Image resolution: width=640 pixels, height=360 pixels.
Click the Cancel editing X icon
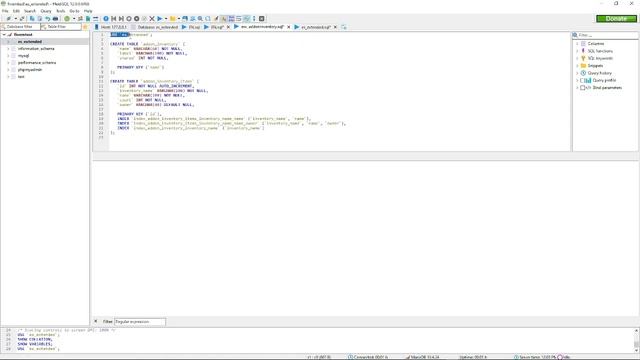tap(152, 19)
